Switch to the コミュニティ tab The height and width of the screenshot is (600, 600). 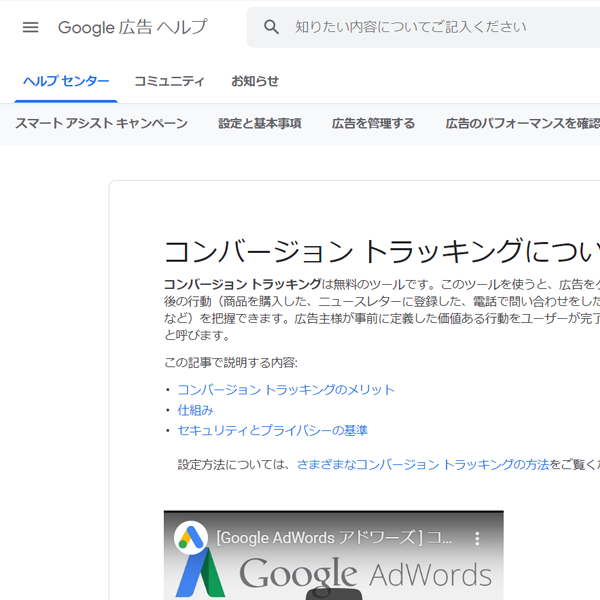click(x=169, y=81)
